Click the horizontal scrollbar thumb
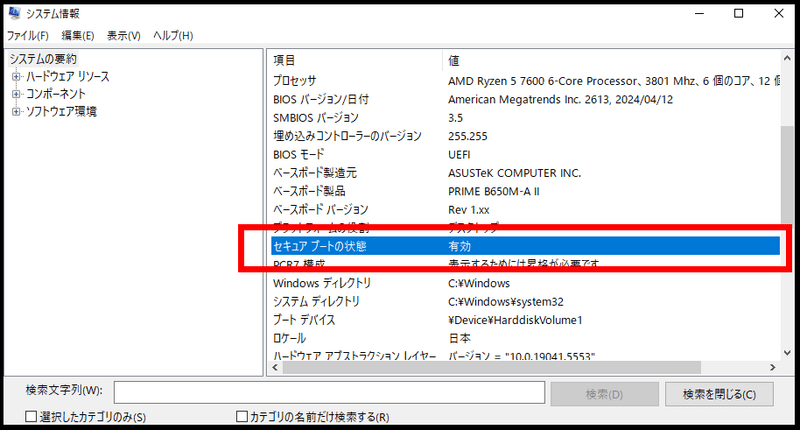This screenshot has width=800, height=430. (x=491, y=367)
